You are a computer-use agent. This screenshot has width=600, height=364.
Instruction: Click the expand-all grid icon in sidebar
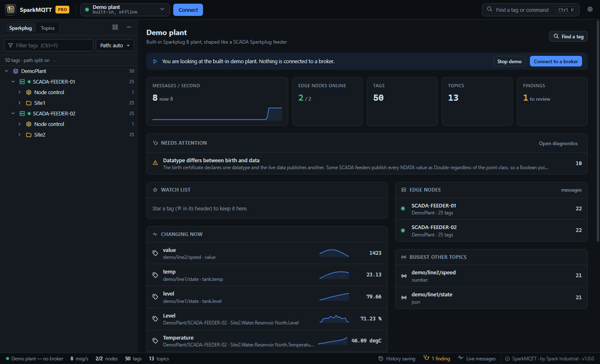(115, 27)
